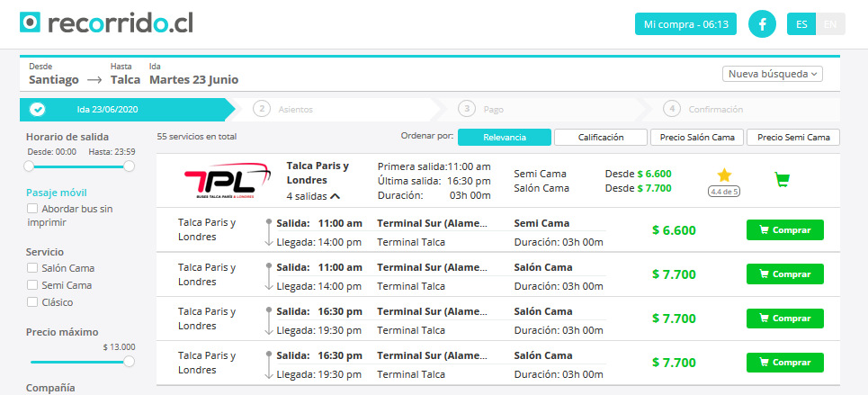Image resolution: width=868 pixels, height=395 pixels.
Task: Click the yellow rating star
Action: coord(724,175)
